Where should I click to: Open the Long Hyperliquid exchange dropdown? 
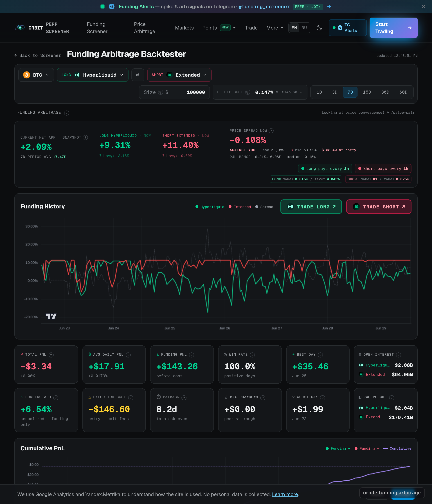click(x=93, y=75)
